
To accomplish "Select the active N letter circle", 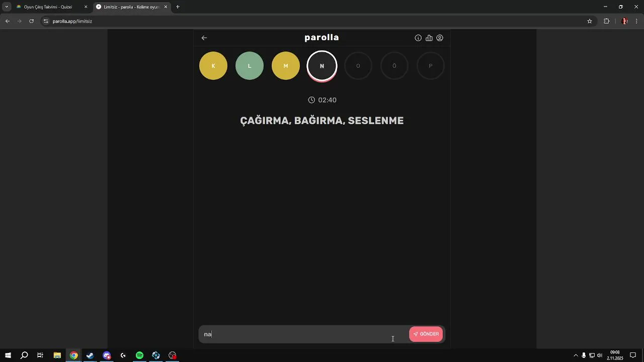I will click(322, 66).
